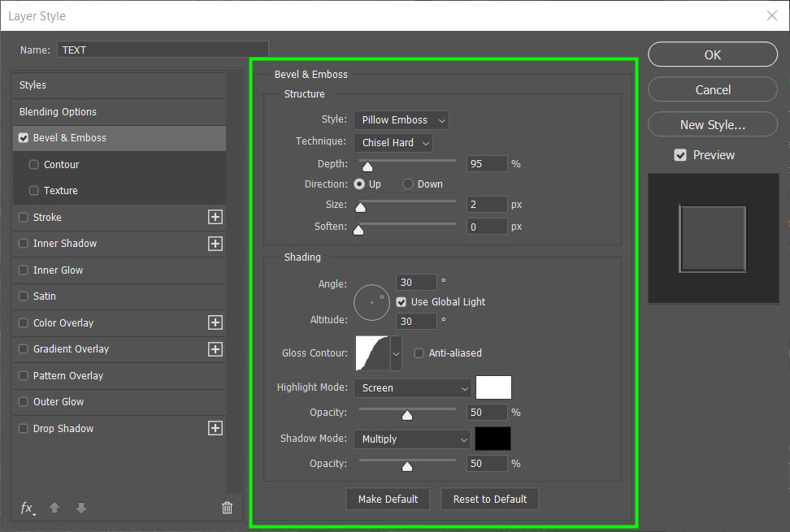Add another Drop Shadow with plus icon

click(215, 428)
